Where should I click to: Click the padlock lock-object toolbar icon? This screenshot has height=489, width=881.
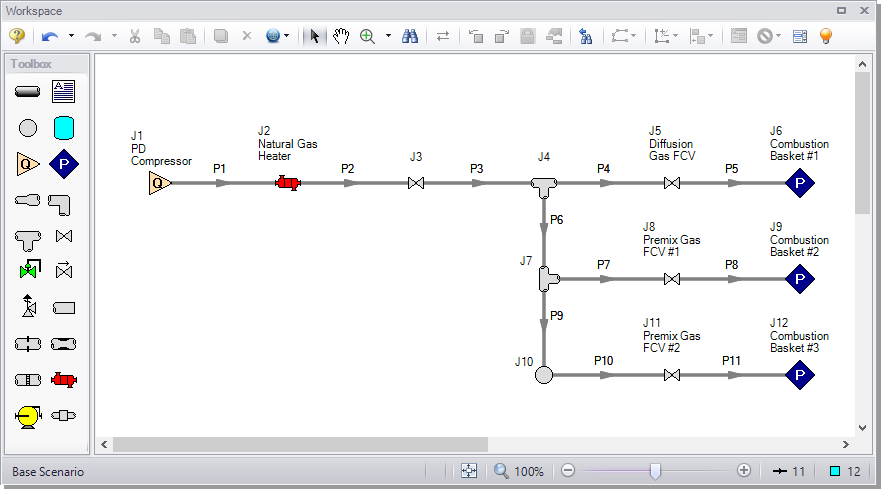tap(527, 37)
